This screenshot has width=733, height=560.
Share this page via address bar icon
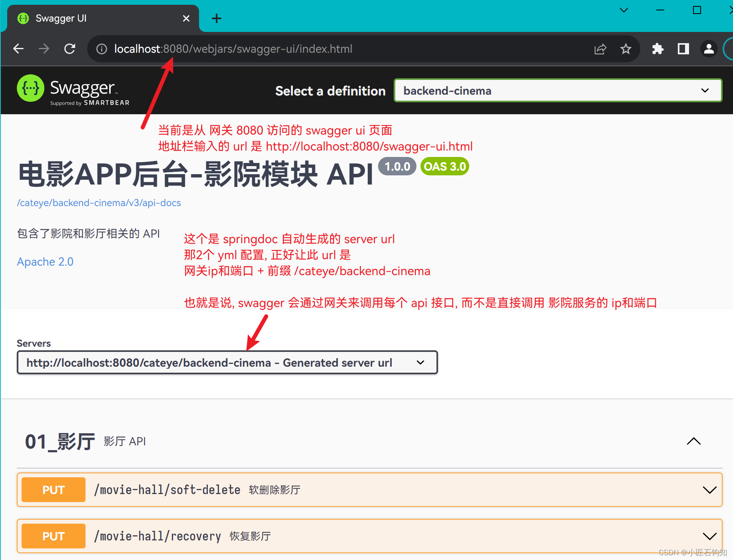[600, 49]
